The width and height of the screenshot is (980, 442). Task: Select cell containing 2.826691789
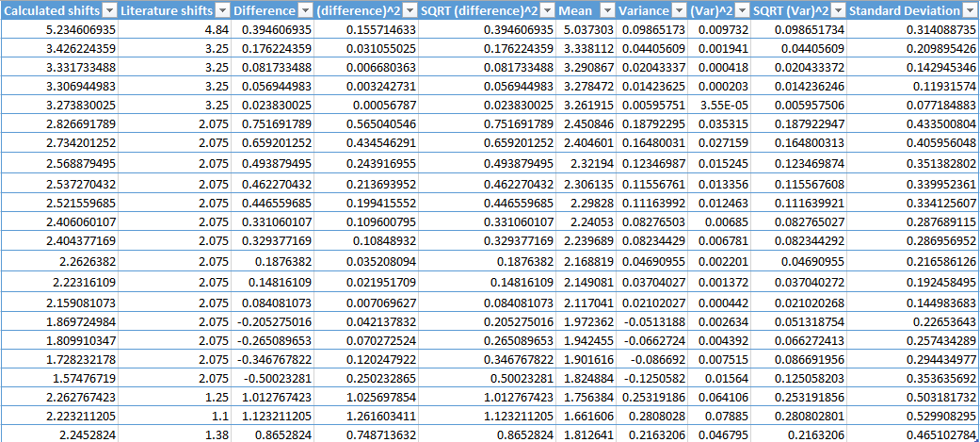[x=59, y=124]
